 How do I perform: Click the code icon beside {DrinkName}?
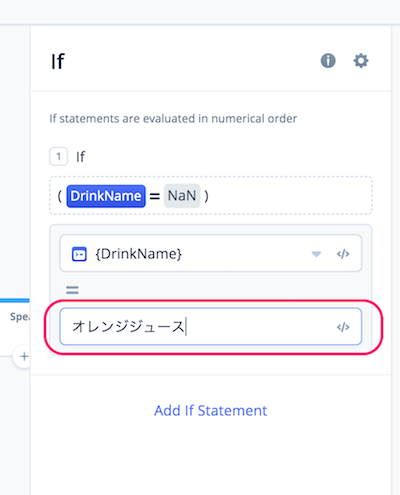[343, 254]
